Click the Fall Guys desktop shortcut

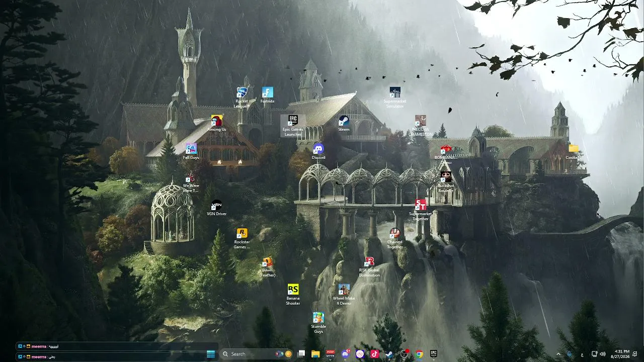point(191,151)
